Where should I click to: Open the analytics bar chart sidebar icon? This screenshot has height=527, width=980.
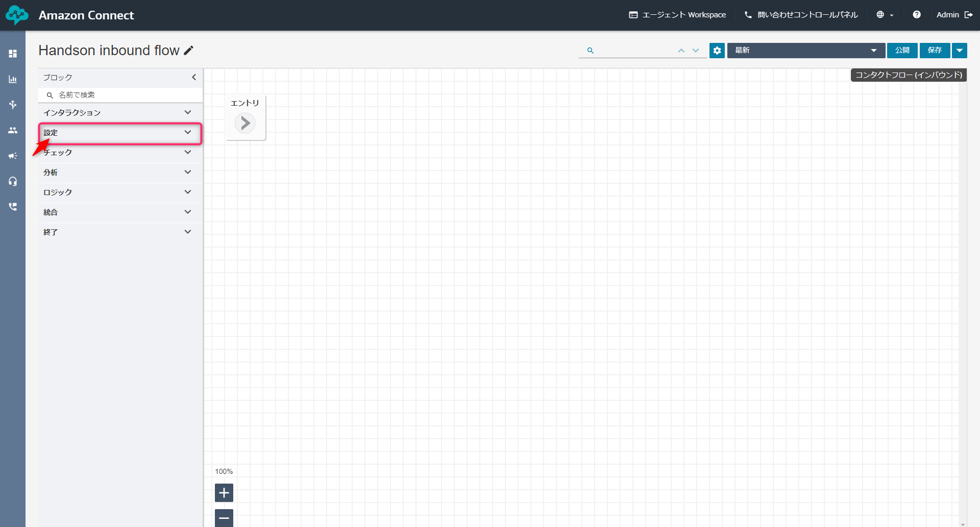coord(13,79)
